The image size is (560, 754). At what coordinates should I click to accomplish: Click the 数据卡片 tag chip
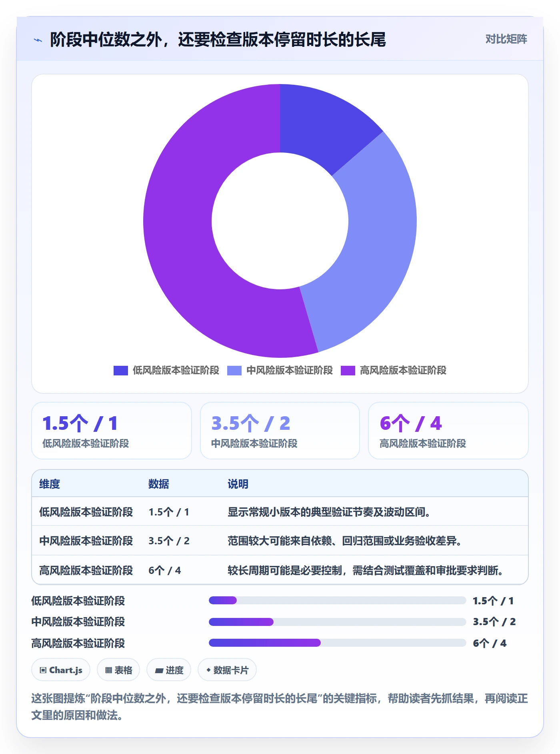point(227,670)
